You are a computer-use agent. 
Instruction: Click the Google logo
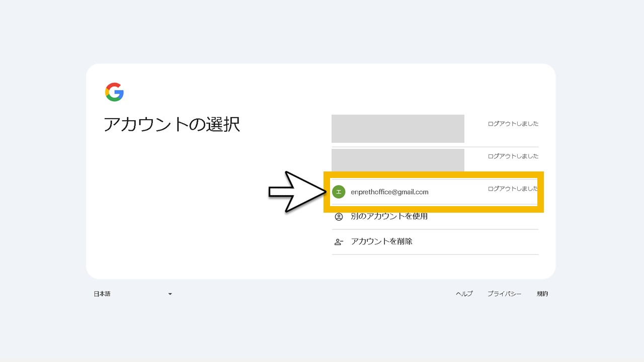(x=114, y=92)
